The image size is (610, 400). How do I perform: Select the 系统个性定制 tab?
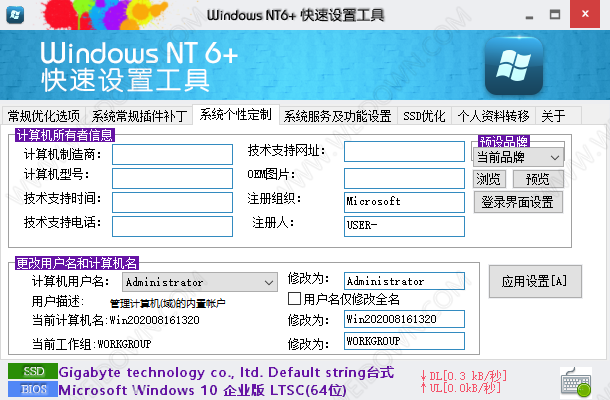[236, 114]
